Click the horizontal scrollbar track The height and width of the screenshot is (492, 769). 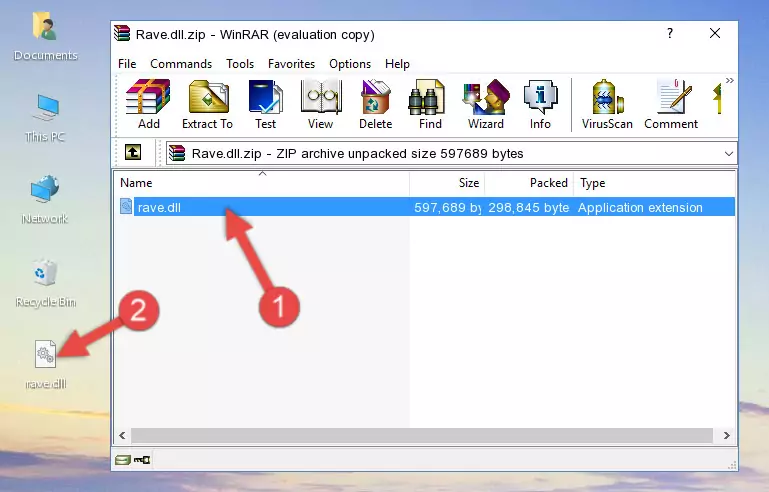point(422,435)
